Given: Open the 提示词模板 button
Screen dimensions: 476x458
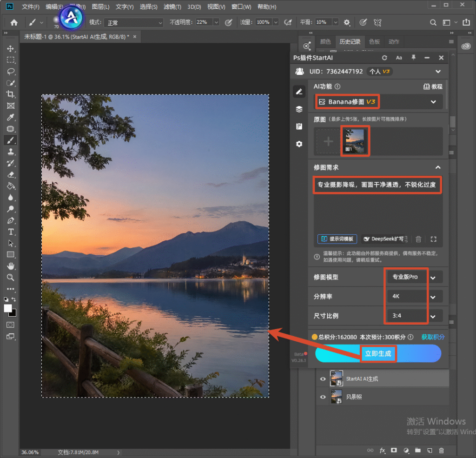Looking at the screenshot, I should 337,239.
